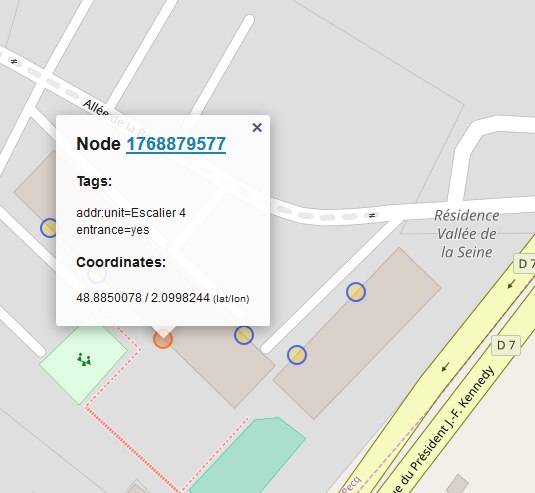Image resolution: width=535 pixels, height=493 pixels.
Task: Click the fully visible D 7 road shield
Action: tap(506, 345)
